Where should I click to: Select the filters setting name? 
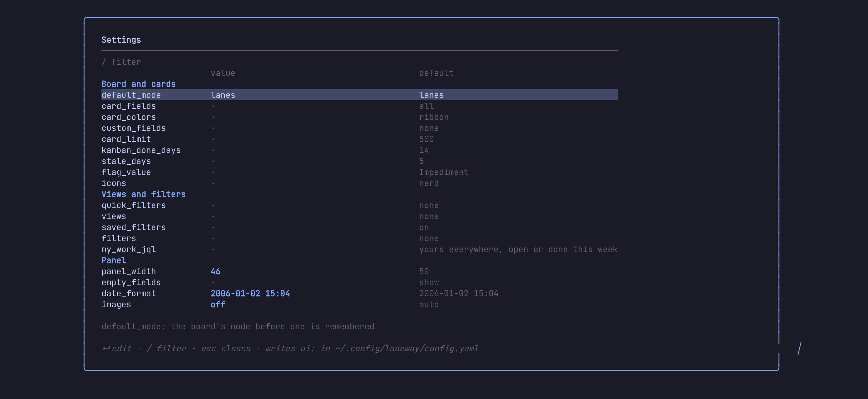[x=119, y=238]
